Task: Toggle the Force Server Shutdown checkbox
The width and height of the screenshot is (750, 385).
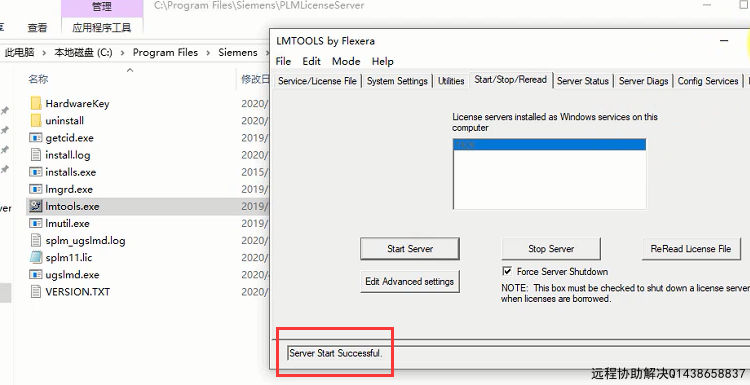Action: pyautogui.click(x=507, y=272)
